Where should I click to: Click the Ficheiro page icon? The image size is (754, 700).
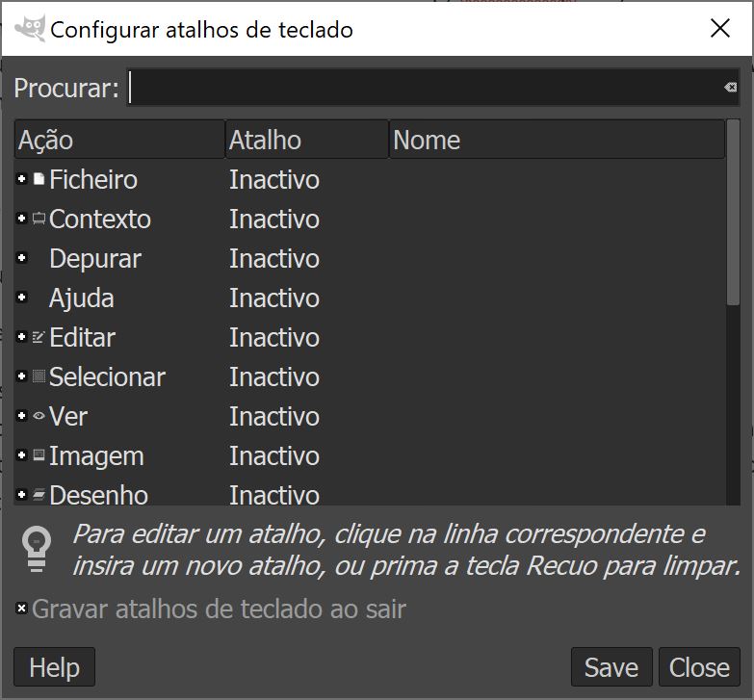tap(39, 179)
